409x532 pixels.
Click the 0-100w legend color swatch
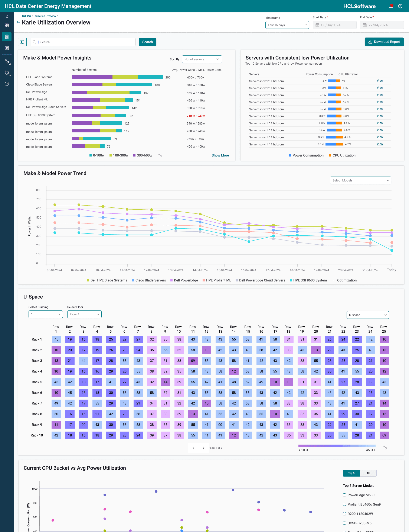91,155
